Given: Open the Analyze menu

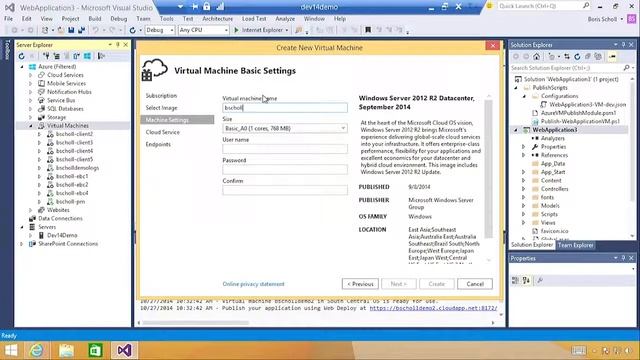Looking at the screenshot, I should 285,19.
